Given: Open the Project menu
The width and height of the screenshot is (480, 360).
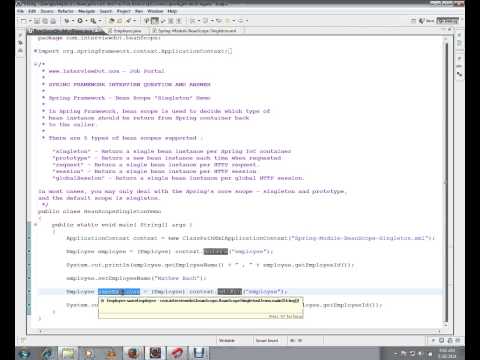Looking at the screenshot, I should click(124, 11).
